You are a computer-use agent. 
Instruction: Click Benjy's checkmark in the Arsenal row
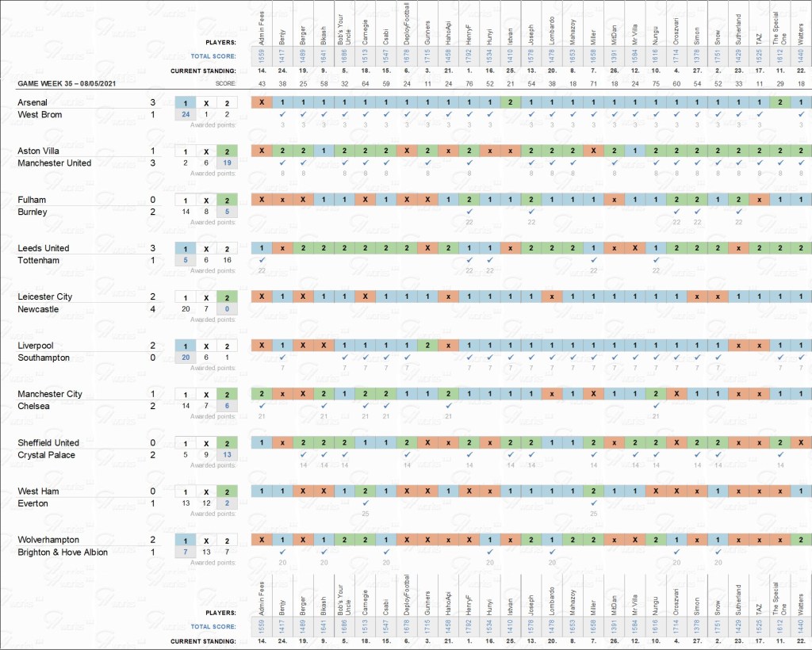tap(282, 114)
